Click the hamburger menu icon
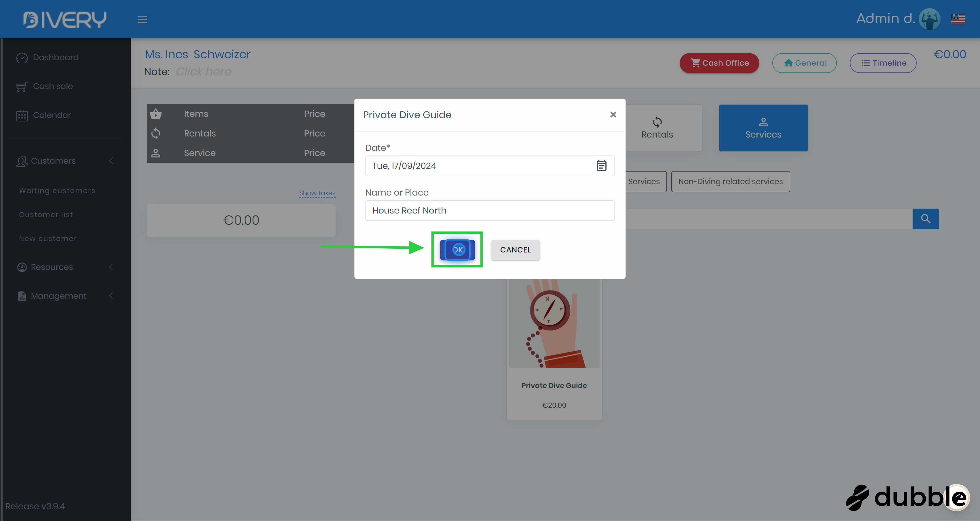Viewport: 980px width, 521px height. pyautogui.click(x=142, y=19)
